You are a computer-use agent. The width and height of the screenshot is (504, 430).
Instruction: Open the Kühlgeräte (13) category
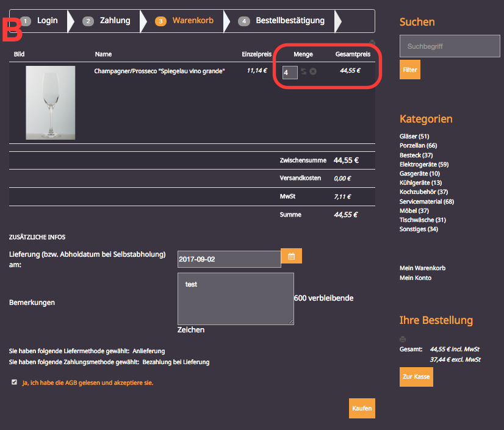click(x=421, y=183)
